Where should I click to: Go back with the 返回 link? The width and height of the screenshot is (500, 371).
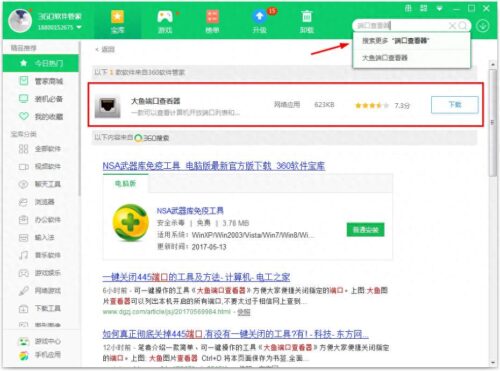(105, 49)
